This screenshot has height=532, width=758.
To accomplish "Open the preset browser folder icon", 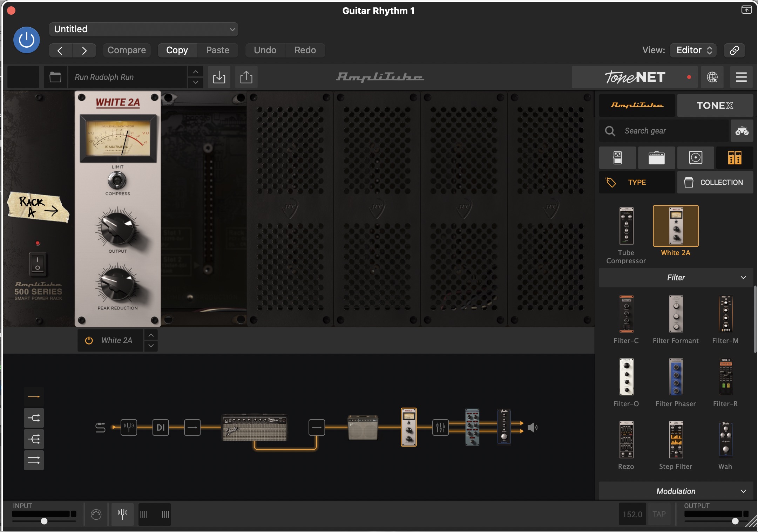I will point(55,77).
